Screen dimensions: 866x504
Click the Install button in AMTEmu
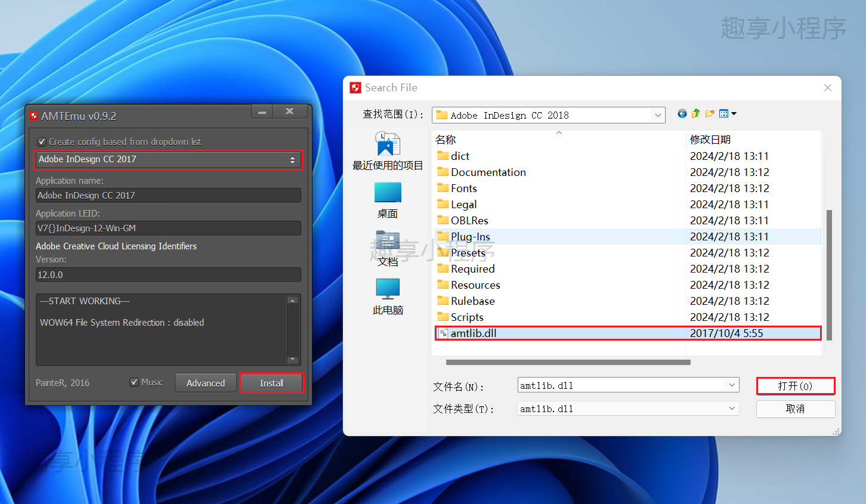click(271, 383)
